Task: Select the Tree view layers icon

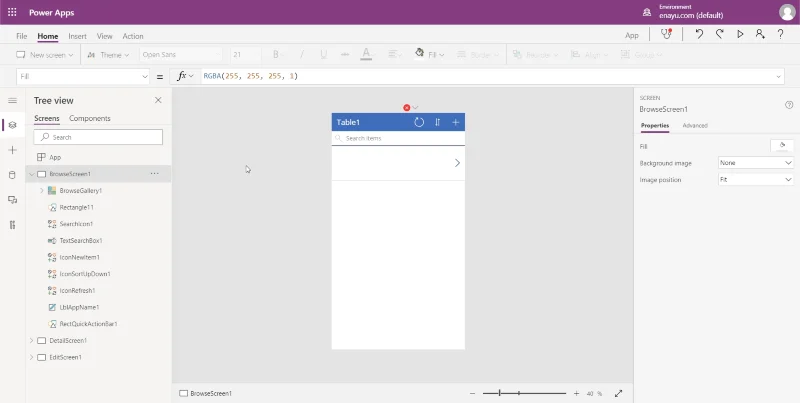Action: [13, 125]
